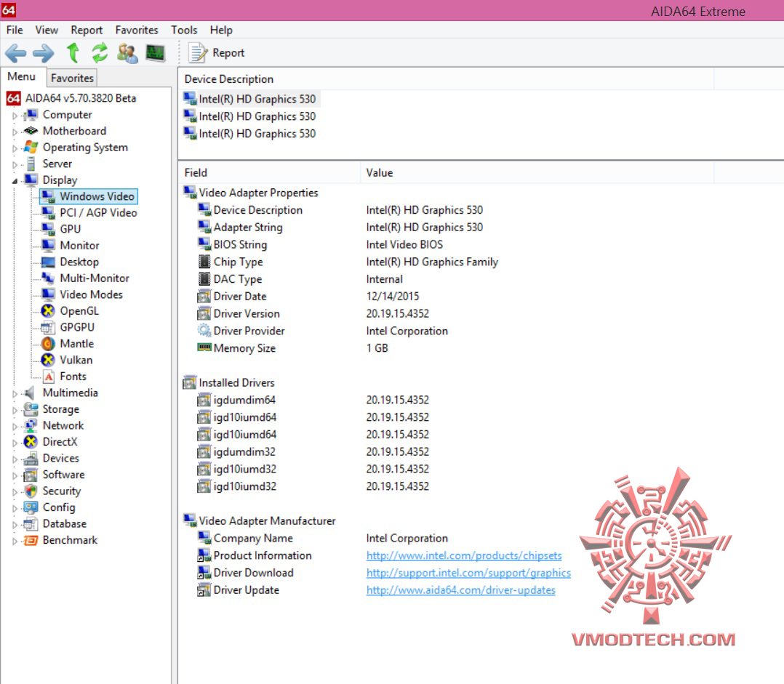Screen dimensions: 784x684
Task: Select the igdumdim64 driver row
Action: (x=313, y=401)
